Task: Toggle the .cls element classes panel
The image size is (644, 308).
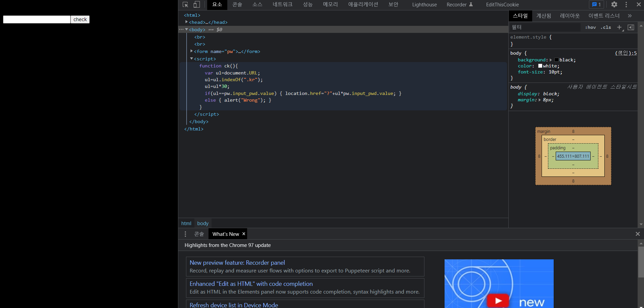Action: [x=606, y=27]
